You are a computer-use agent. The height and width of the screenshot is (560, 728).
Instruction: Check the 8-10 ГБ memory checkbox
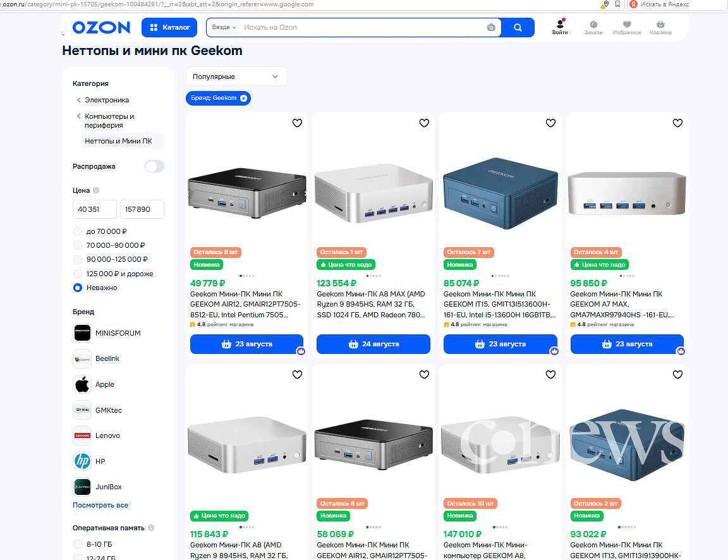(x=78, y=544)
